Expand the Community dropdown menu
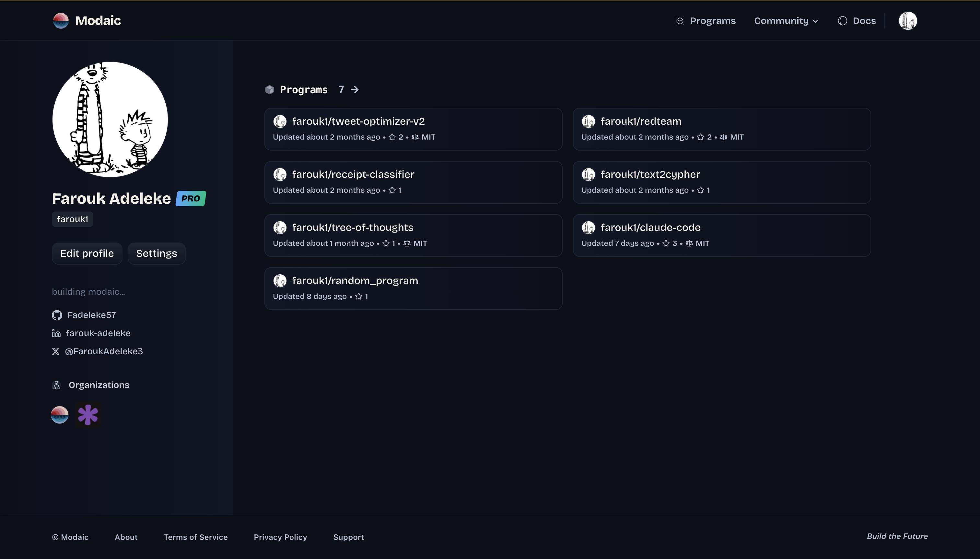Viewport: 980px width, 559px height. [x=786, y=21]
